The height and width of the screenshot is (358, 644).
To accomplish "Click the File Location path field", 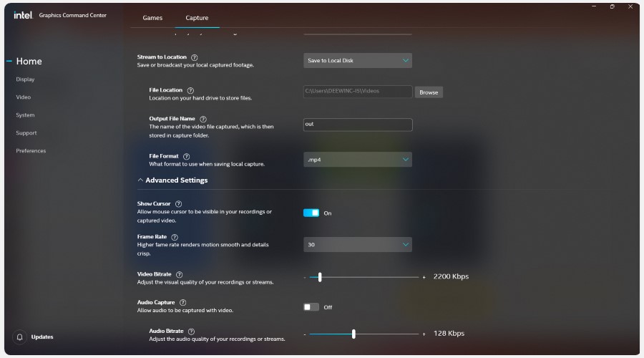I will (358, 91).
